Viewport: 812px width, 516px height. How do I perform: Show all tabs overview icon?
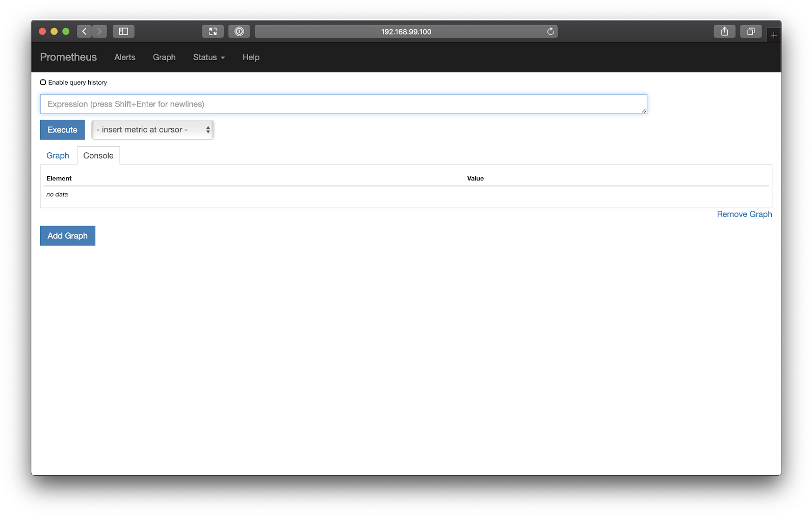pos(751,32)
